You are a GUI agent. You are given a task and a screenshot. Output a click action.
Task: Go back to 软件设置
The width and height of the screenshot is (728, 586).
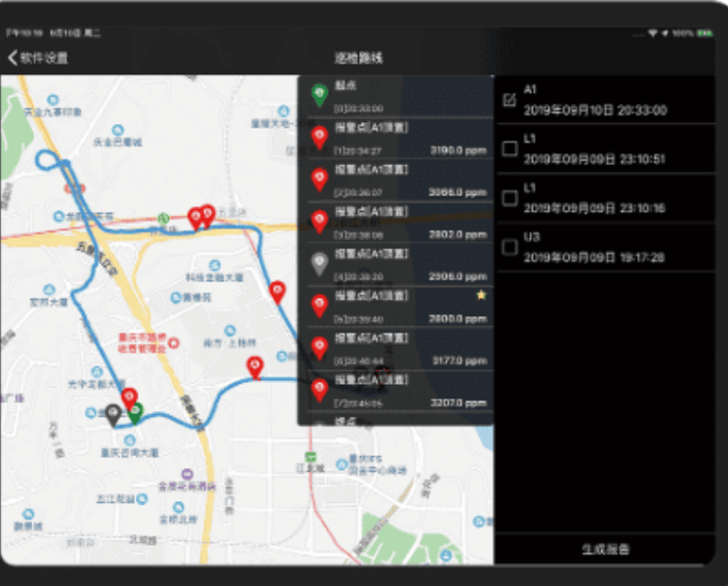coord(38,58)
